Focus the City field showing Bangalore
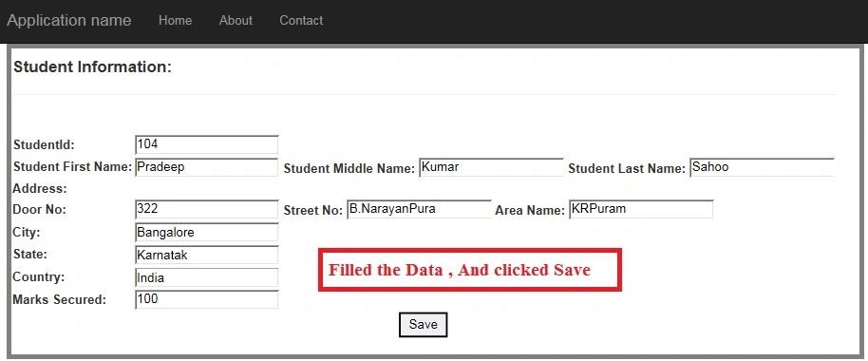This screenshot has width=868, height=361. [x=206, y=233]
